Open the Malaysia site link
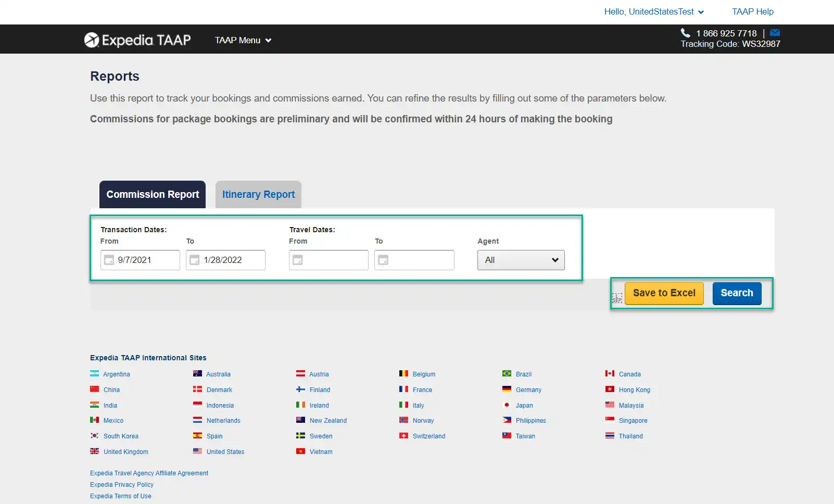This screenshot has height=504, width=834. coord(631,405)
